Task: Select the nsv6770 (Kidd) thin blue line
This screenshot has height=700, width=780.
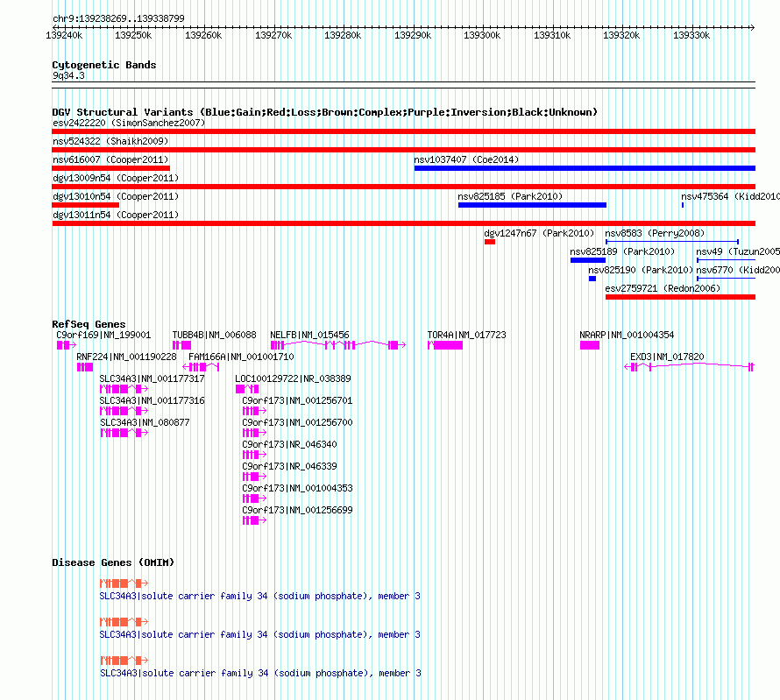Action: 727,279
